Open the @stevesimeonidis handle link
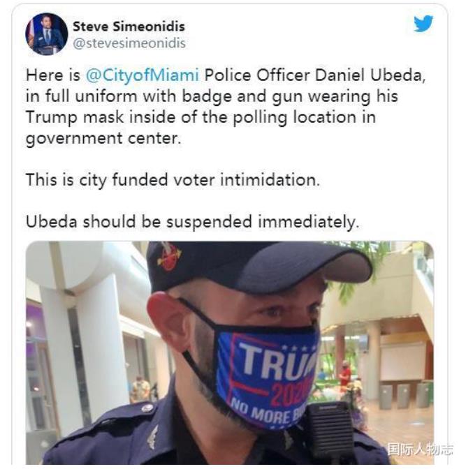This screenshot has width=459, height=476. point(129,43)
